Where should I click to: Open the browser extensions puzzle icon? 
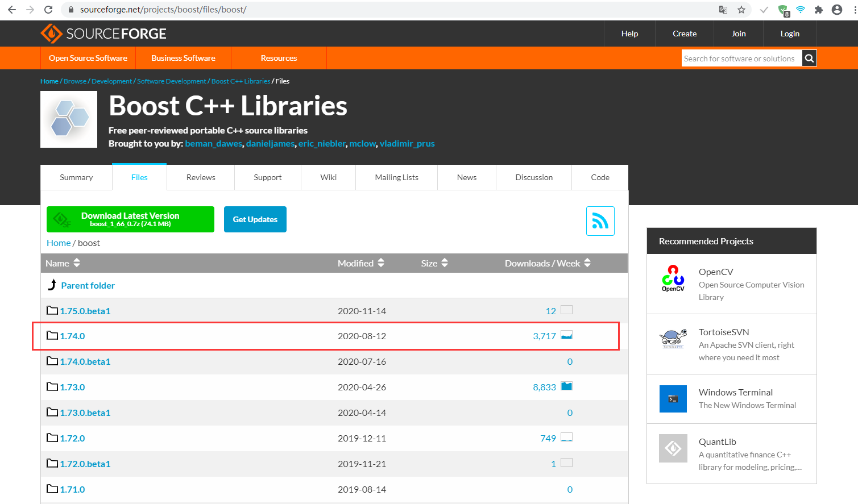click(x=818, y=10)
